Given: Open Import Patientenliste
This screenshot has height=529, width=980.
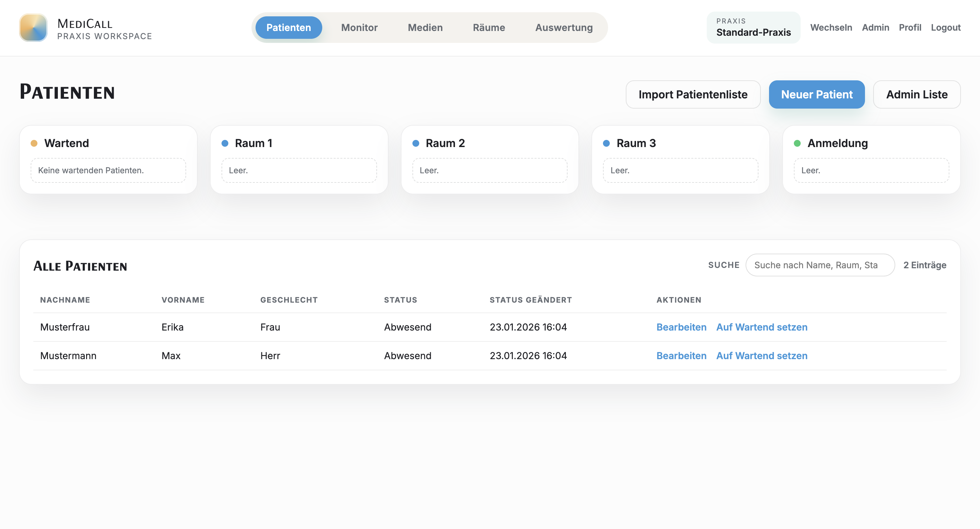Looking at the screenshot, I should [x=693, y=94].
